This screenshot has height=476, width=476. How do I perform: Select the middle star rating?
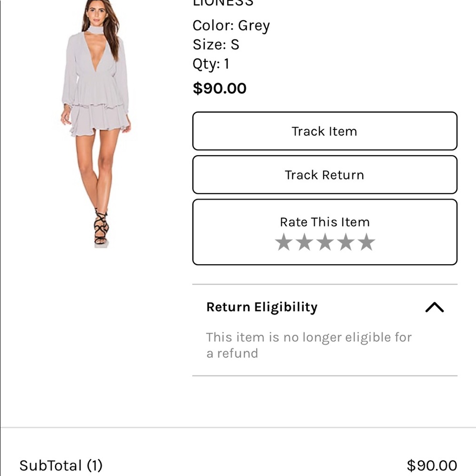pyautogui.click(x=325, y=242)
